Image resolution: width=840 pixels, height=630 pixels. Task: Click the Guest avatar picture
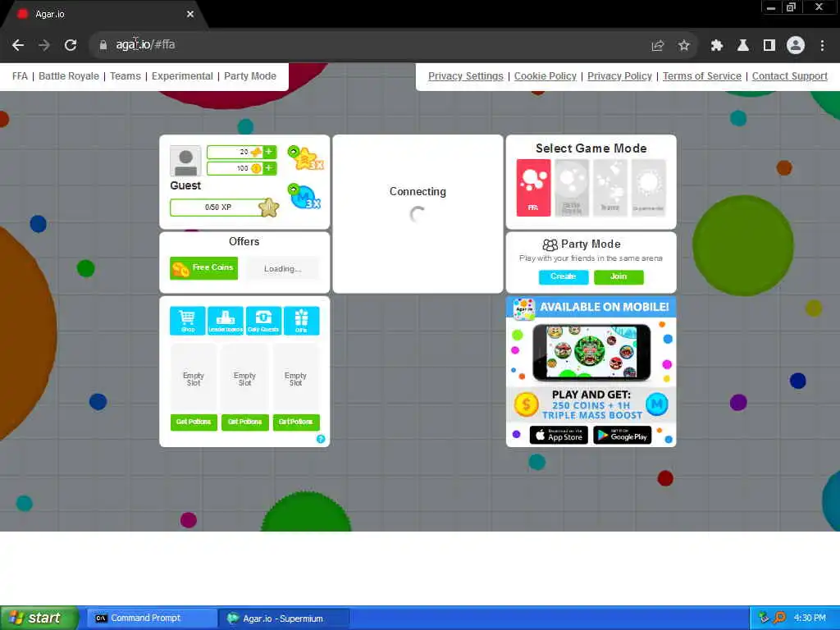[185, 161]
